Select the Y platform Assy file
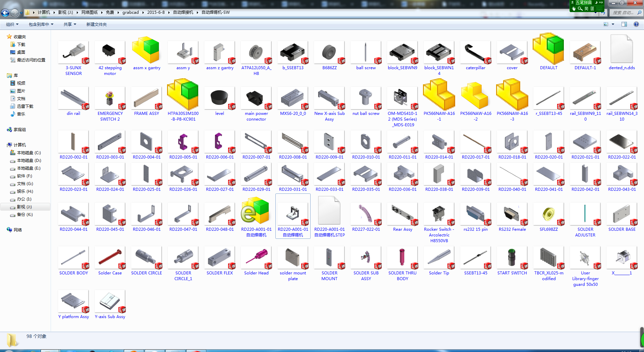 click(73, 304)
